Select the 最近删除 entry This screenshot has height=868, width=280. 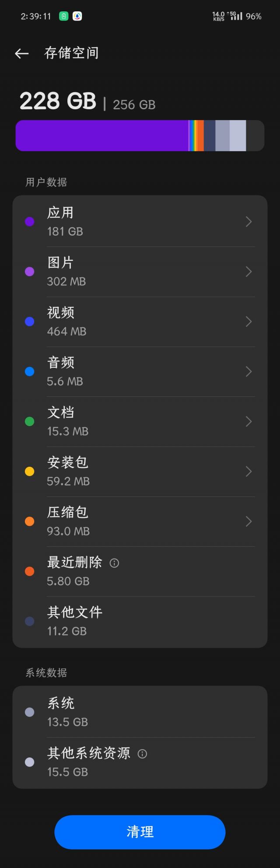[140, 571]
